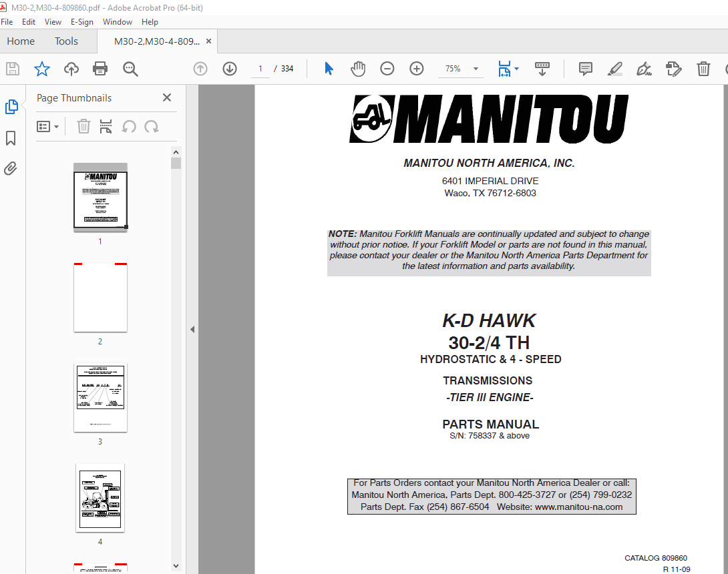Viewport: 728px width, 574px height.
Task: Open the Bookmarks side panel
Action: pos(11,137)
